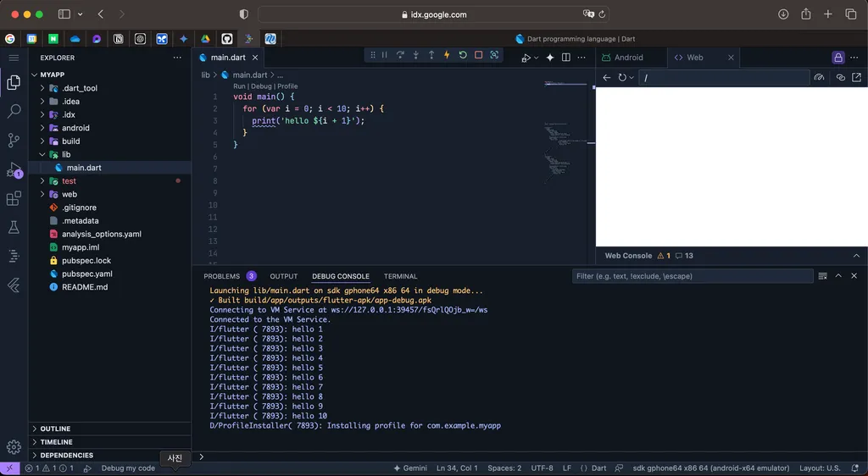Image resolution: width=868 pixels, height=476 pixels.
Task: Click Gemini in the status bar
Action: (410, 468)
